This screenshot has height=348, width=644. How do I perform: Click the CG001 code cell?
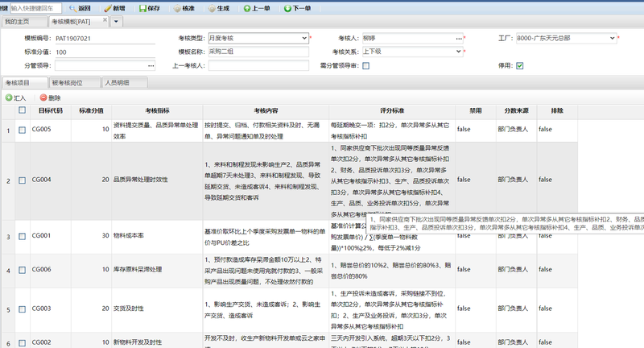coord(51,235)
